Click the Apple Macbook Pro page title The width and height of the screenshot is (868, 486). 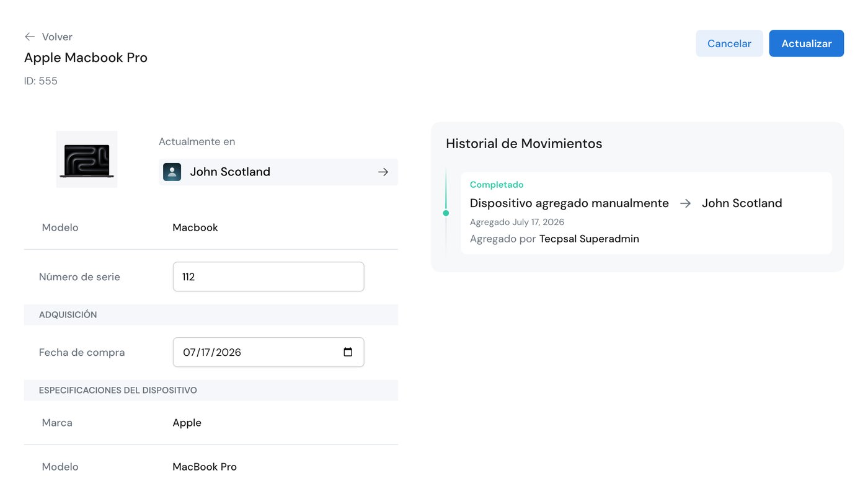(86, 58)
